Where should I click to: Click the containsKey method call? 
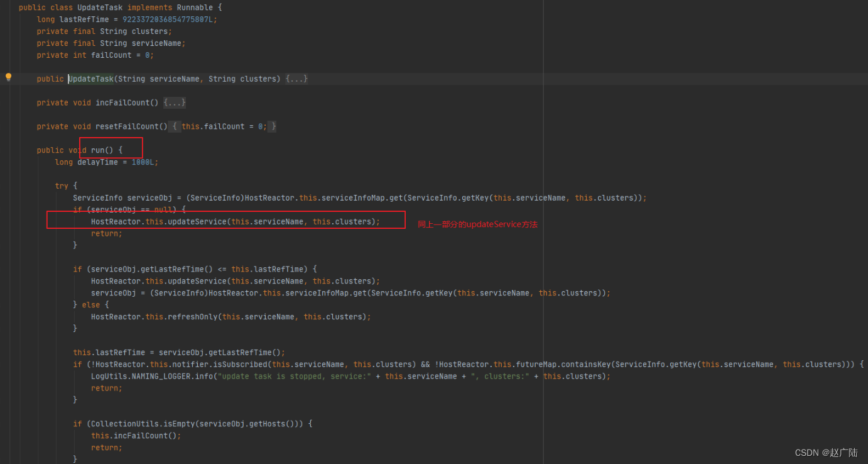[586, 365]
